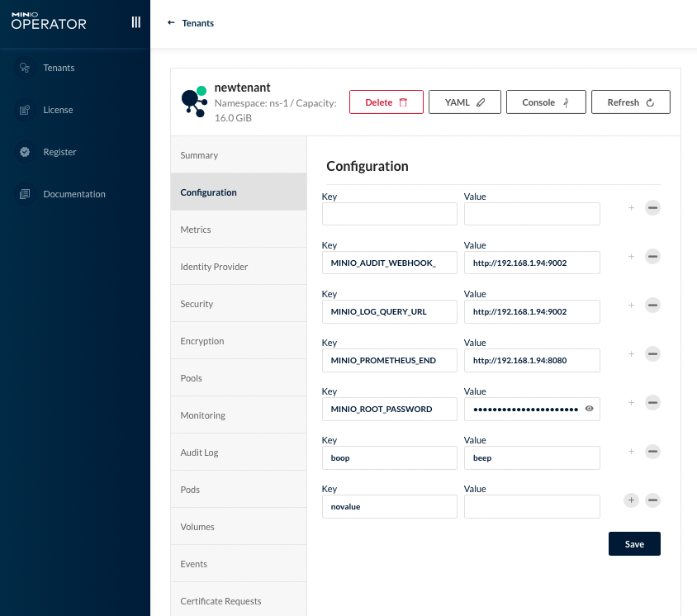Remove the first empty key row

(x=652, y=207)
